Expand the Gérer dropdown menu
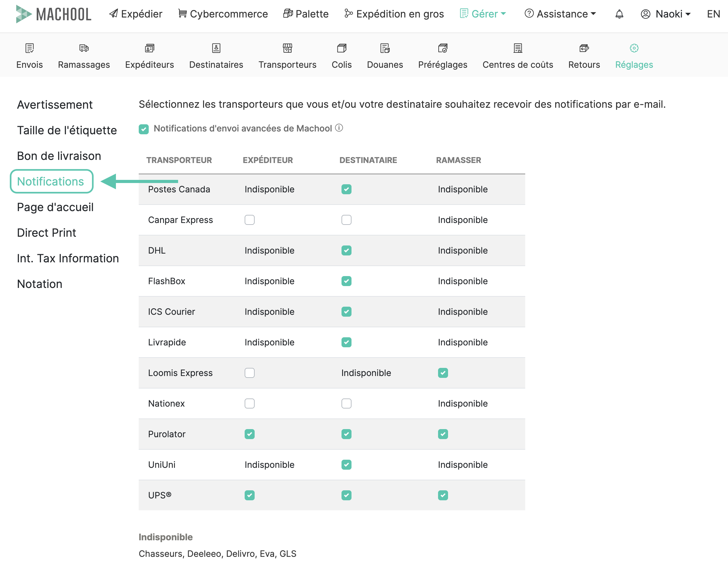728x574 pixels. (483, 14)
